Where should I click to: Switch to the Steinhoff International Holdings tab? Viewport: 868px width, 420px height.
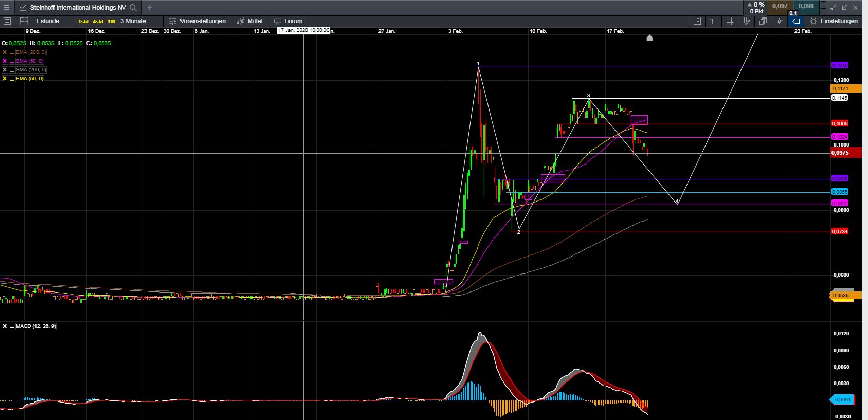(78, 8)
